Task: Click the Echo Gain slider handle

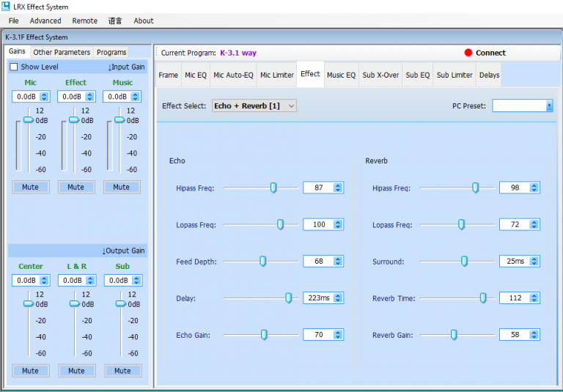Action: tap(264, 335)
